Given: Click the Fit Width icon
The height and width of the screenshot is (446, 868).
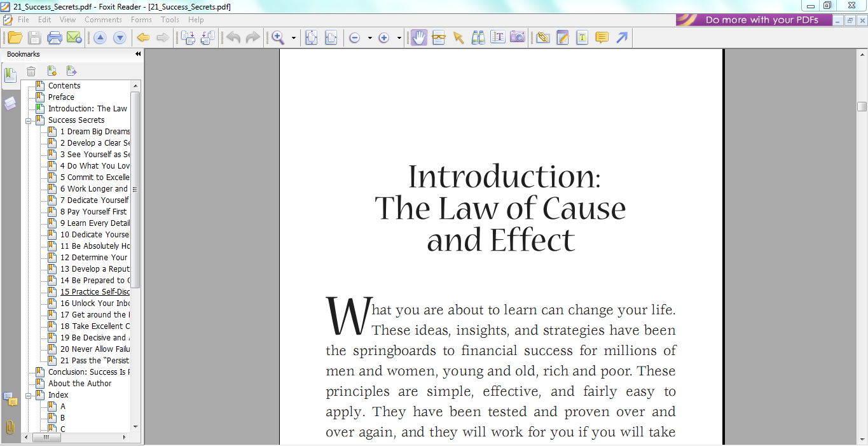Looking at the screenshot, I should pos(331,38).
